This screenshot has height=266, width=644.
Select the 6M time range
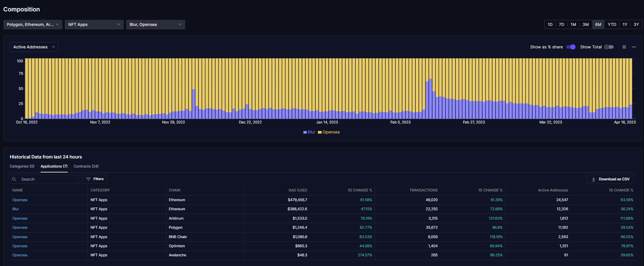click(x=598, y=24)
